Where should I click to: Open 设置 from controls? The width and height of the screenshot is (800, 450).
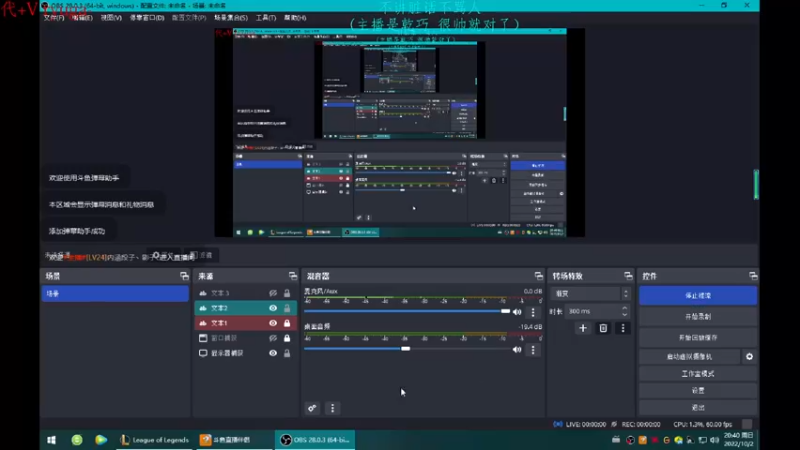coord(698,390)
